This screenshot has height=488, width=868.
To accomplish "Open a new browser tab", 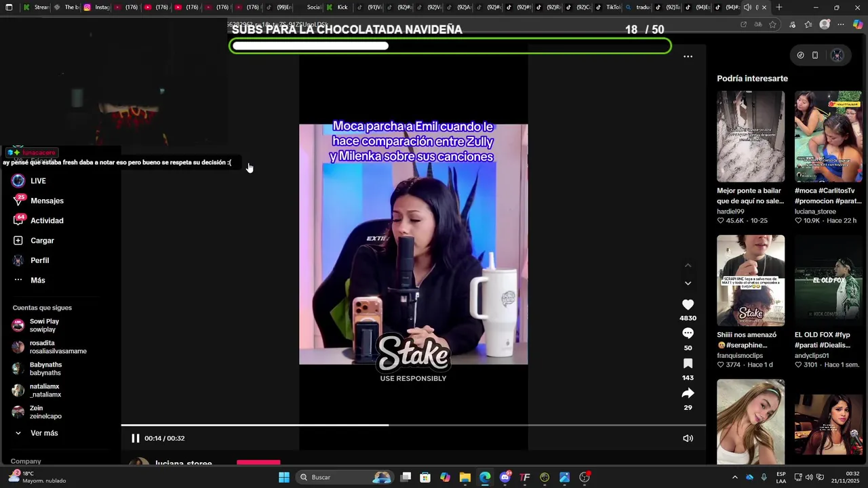I will click(779, 7).
